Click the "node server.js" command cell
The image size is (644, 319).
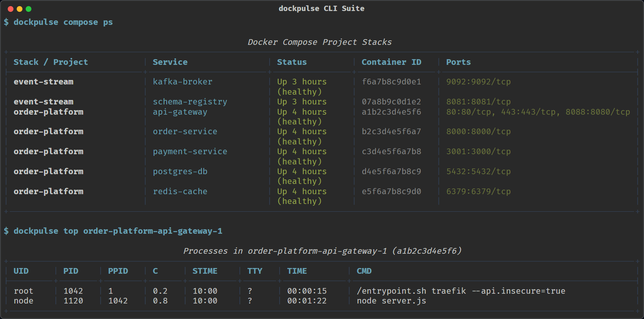point(391,301)
